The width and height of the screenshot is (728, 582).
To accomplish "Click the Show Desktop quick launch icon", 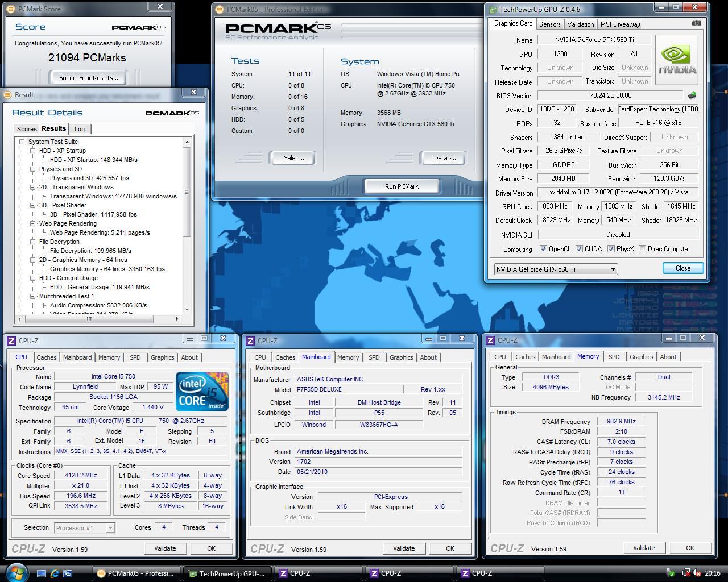I will click(x=42, y=573).
